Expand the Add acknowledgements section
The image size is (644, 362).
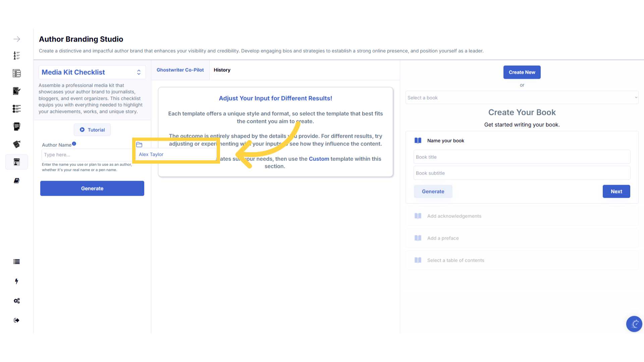(x=454, y=216)
